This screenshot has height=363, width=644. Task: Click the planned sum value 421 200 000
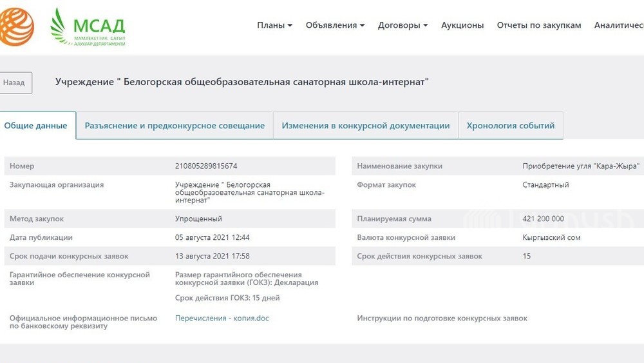click(543, 219)
